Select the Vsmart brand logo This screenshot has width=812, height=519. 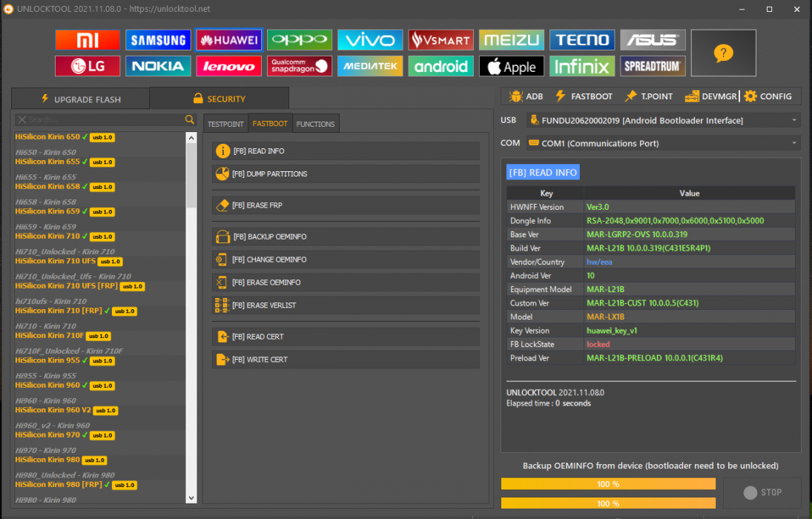(x=440, y=40)
